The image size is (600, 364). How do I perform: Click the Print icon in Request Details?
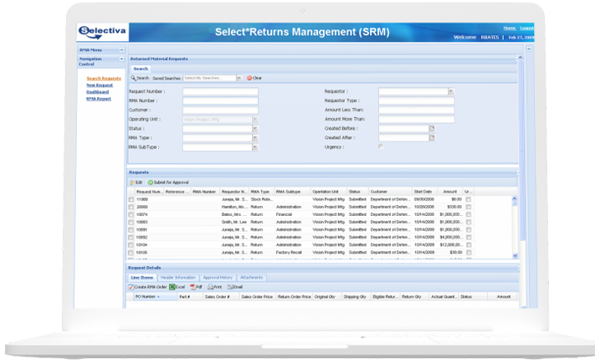[x=208, y=286]
